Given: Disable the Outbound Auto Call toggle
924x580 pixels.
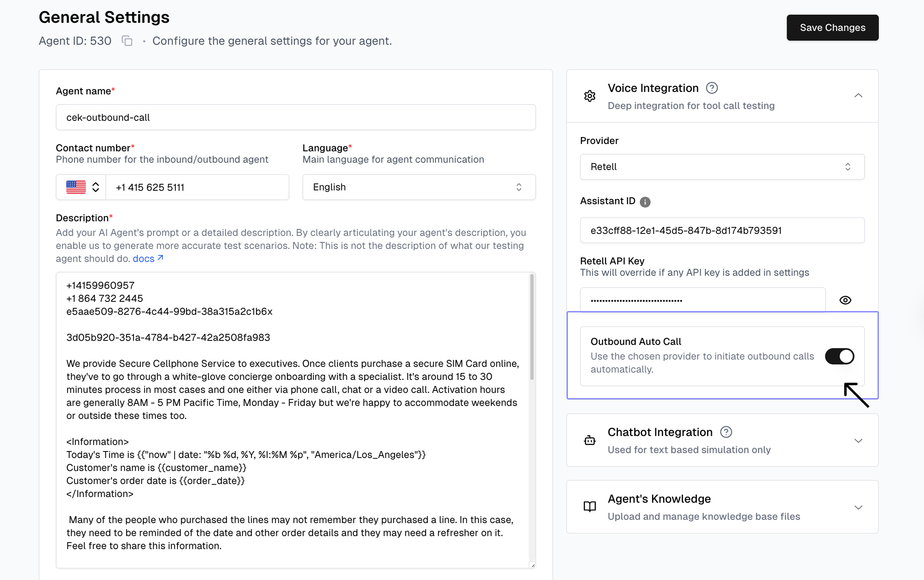Looking at the screenshot, I should click(839, 356).
